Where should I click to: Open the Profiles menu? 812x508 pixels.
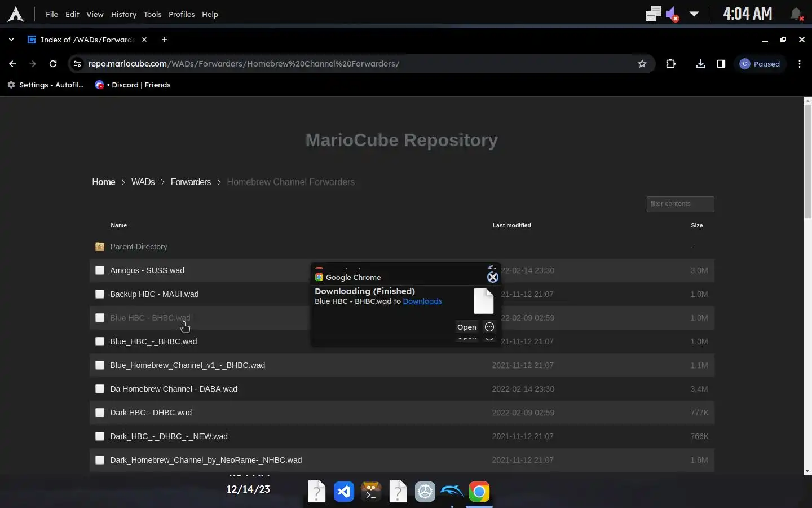(182, 14)
